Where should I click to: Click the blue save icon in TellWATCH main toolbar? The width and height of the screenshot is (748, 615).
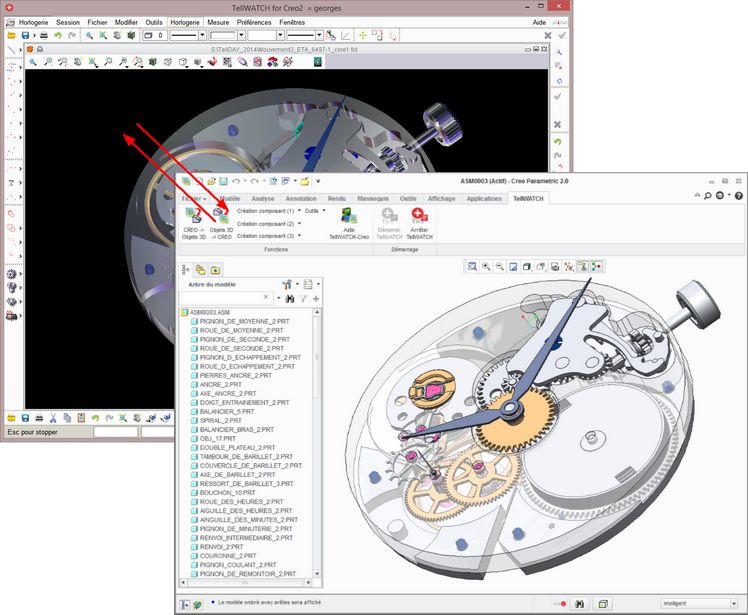(25, 35)
